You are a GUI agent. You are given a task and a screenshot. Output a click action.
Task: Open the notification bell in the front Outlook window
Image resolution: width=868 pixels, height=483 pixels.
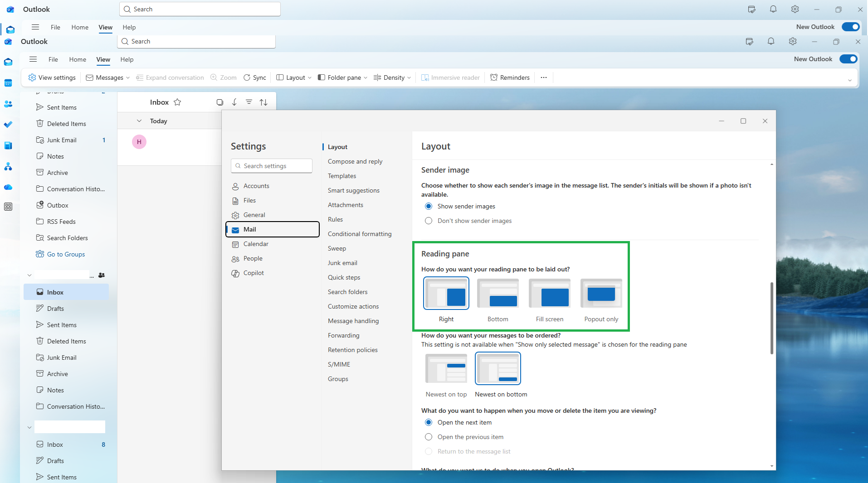[x=771, y=41]
